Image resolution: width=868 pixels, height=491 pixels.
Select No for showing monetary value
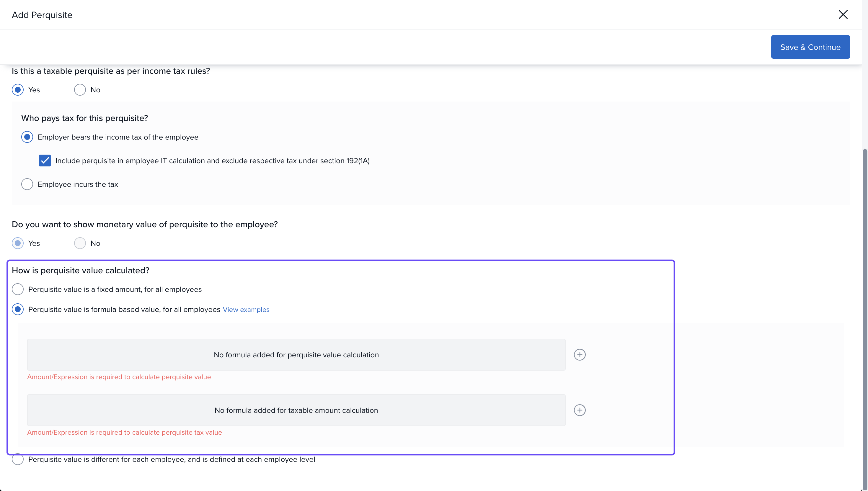[80, 243]
